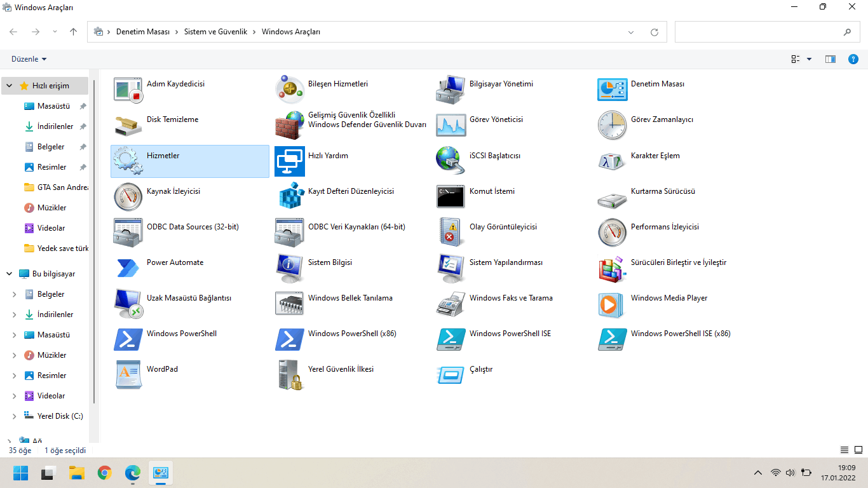Open the Adım Kaydedicisi icon
Viewport: 868px width, 488px height.
coord(128,89)
